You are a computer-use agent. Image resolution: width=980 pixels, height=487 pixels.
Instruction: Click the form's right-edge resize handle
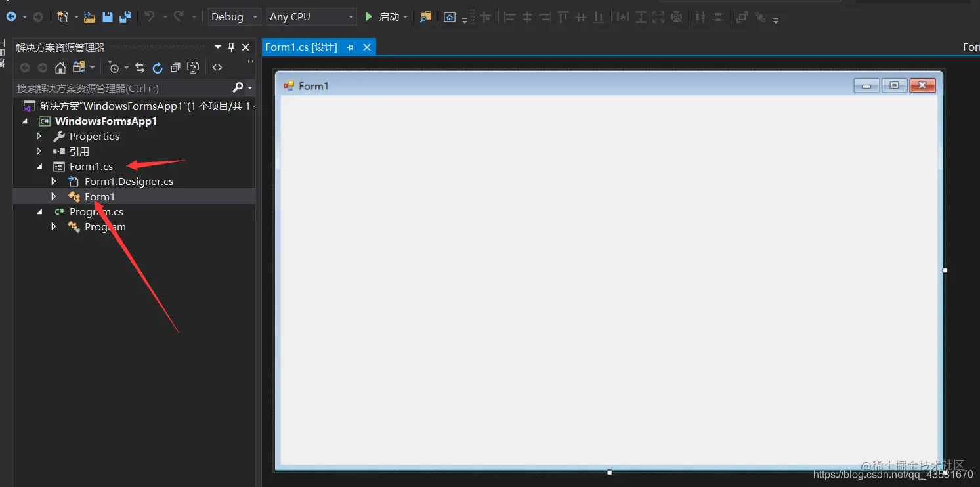pos(945,270)
